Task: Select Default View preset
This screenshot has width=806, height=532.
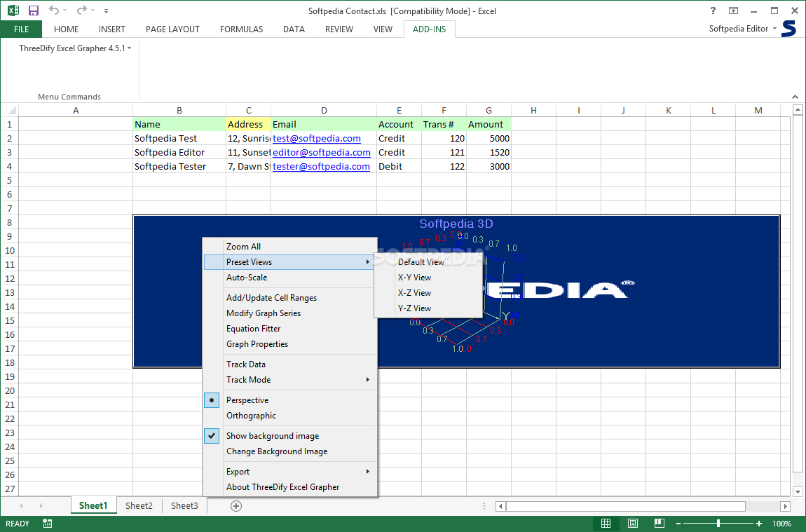Action: coord(429,262)
